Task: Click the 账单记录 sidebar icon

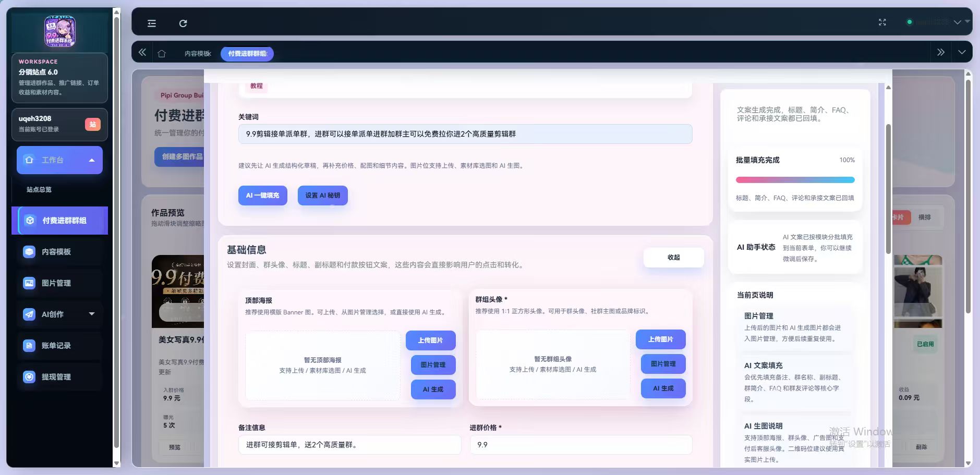Action: pos(29,346)
